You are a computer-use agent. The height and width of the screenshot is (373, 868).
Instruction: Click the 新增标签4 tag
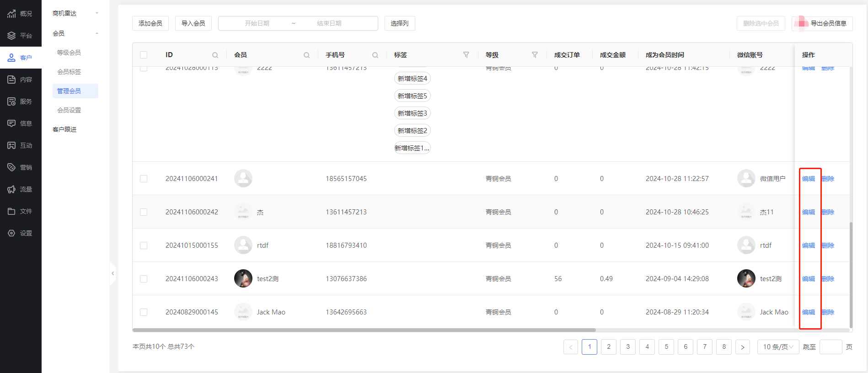point(413,79)
